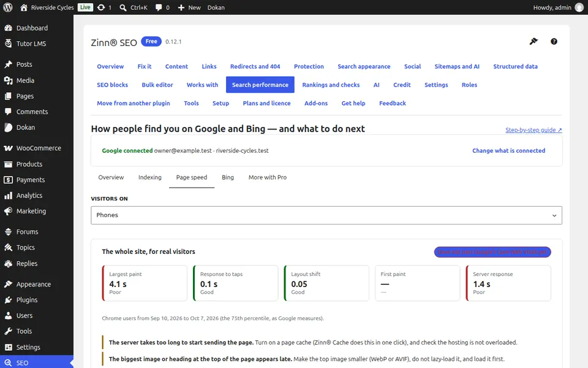This screenshot has height=368, width=588.
Task: Click Change what is connected
Action: 508,151
